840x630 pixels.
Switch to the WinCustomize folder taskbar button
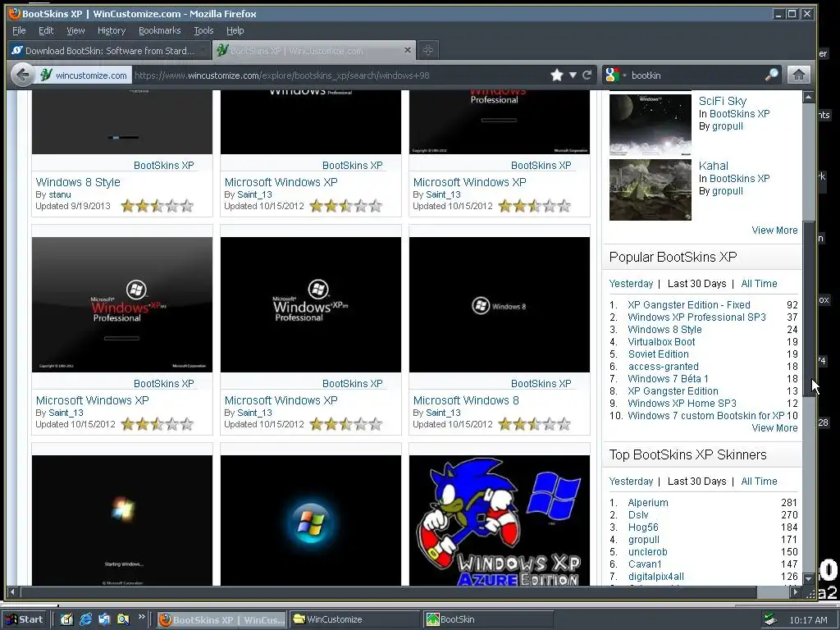point(355,619)
